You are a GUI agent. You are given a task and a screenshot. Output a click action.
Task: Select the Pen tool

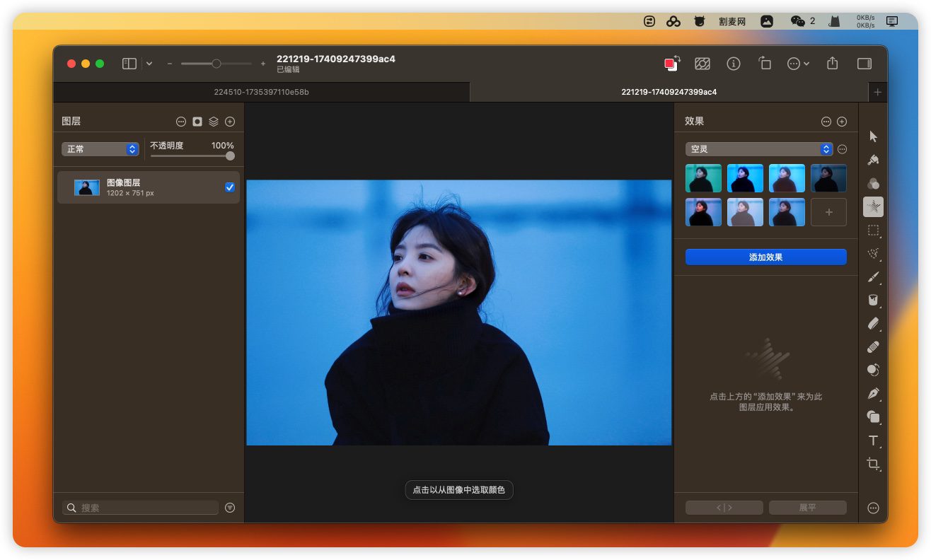(873, 393)
